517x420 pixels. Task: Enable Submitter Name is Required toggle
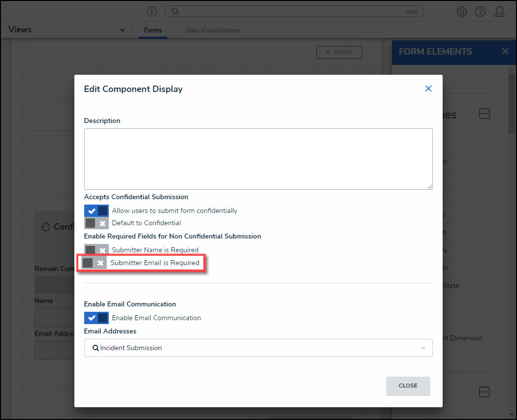coord(96,250)
